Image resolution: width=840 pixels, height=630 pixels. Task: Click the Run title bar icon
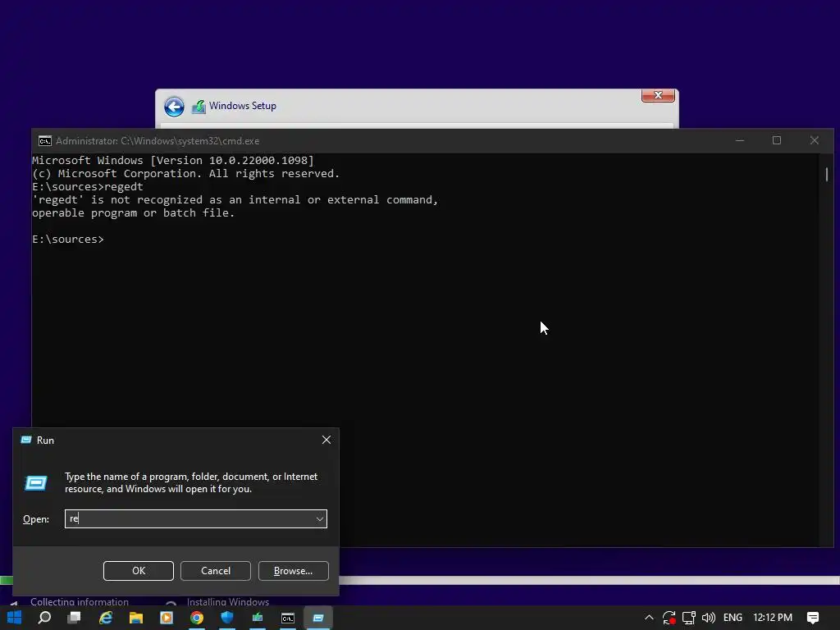[25, 440]
